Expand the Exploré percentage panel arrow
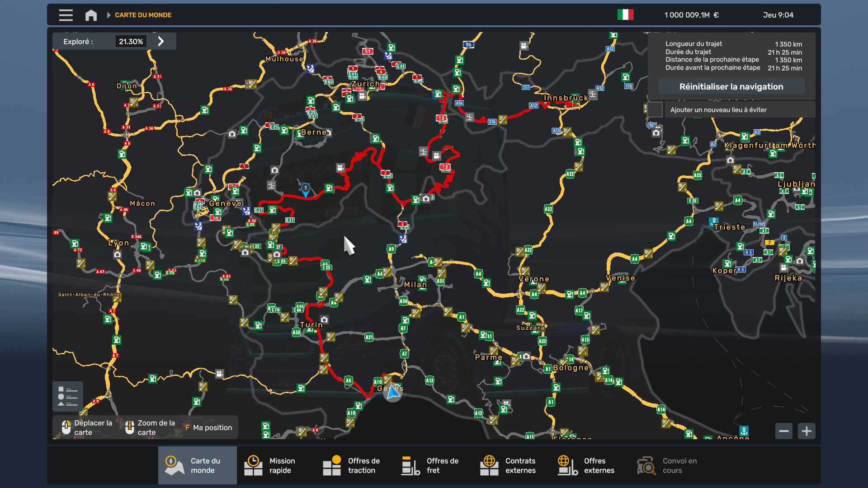This screenshot has height=488, width=868. click(x=161, y=42)
